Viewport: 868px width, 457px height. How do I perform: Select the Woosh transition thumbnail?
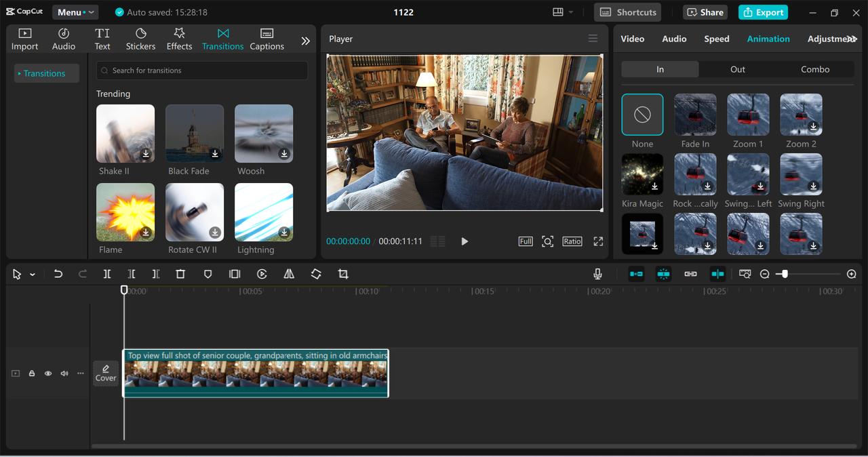[x=264, y=134]
